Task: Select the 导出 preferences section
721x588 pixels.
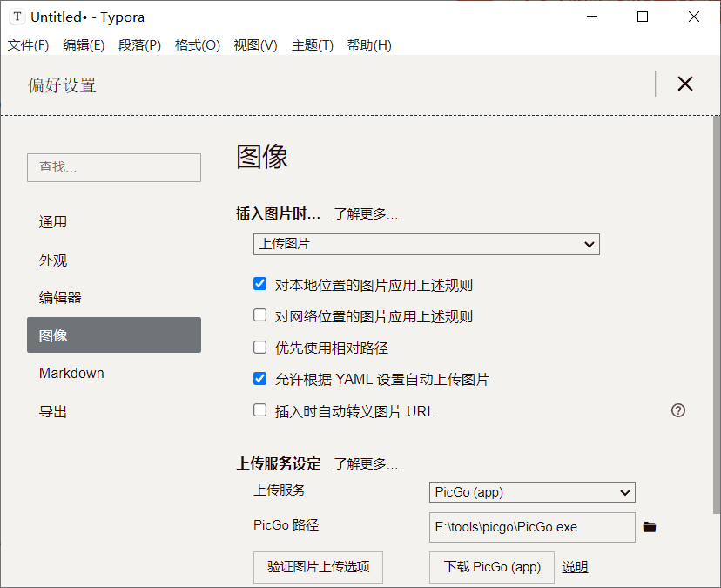Action: click(x=113, y=411)
